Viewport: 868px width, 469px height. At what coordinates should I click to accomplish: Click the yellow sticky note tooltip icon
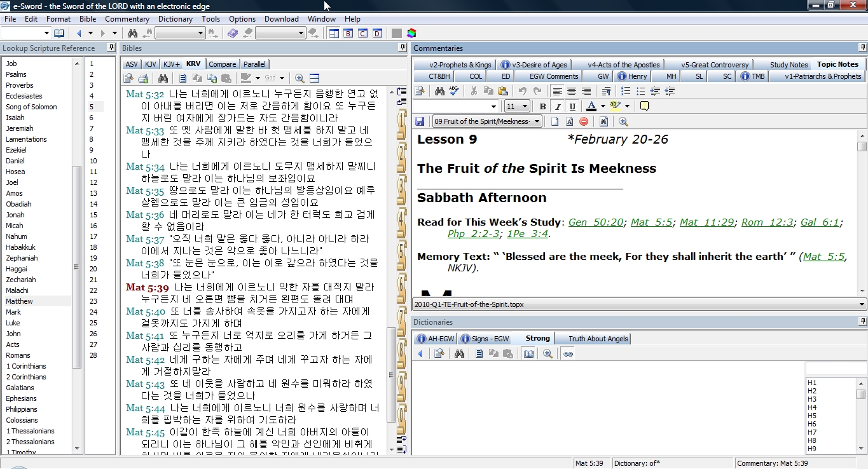coord(644,106)
